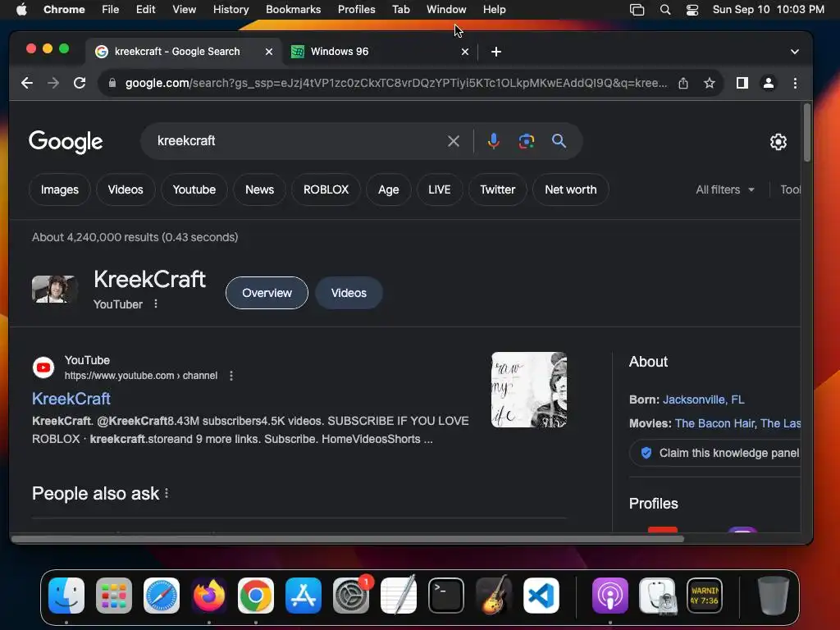Click the address bar URL
This screenshot has height=630, width=840.
click(396, 83)
